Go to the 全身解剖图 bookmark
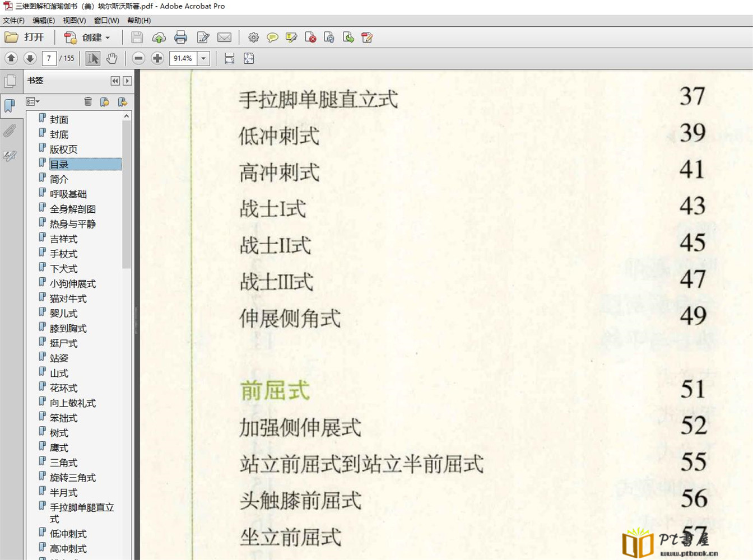The width and height of the screenshot is (753, 560). (72, 209)
